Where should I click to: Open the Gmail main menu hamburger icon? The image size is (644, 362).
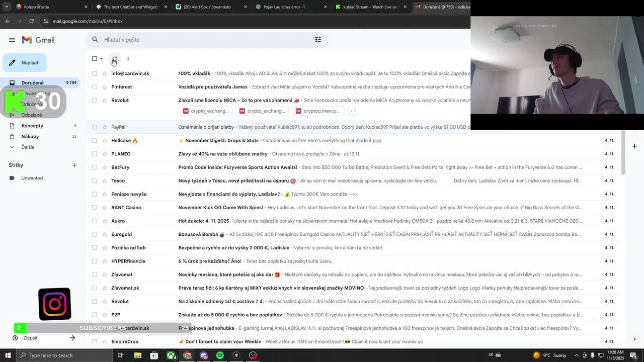click(12, 40)
